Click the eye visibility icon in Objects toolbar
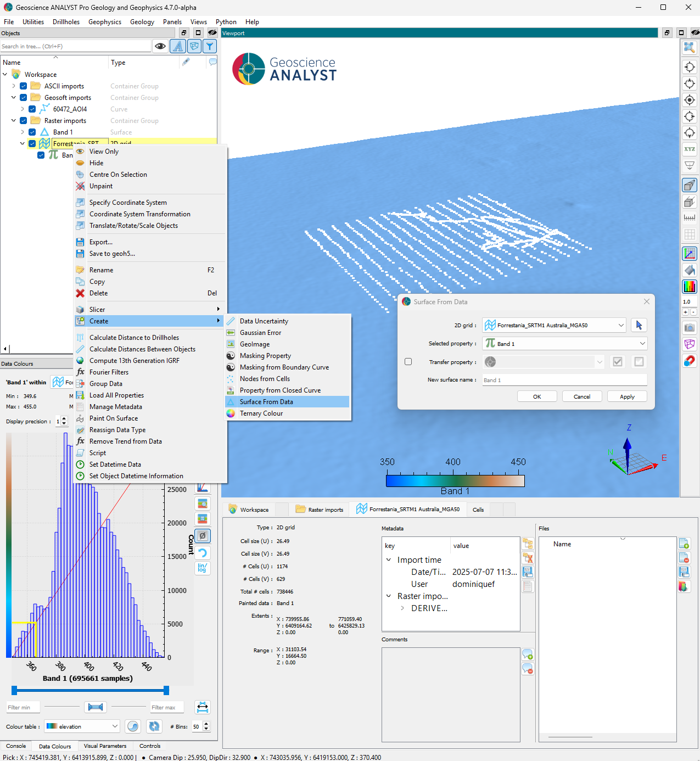Screen dimensions: 700x761 click(x=160, y=46)
